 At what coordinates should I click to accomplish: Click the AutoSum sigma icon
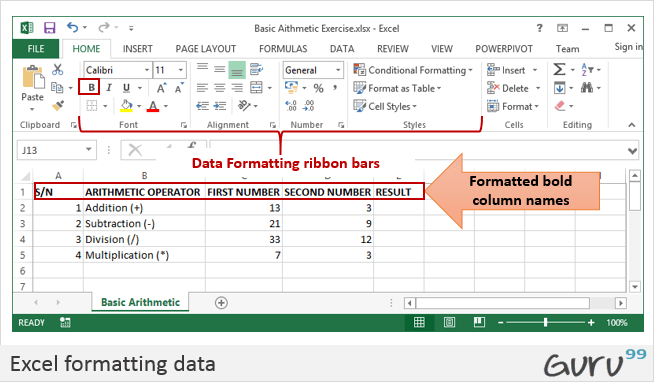[x=559, y=69]
